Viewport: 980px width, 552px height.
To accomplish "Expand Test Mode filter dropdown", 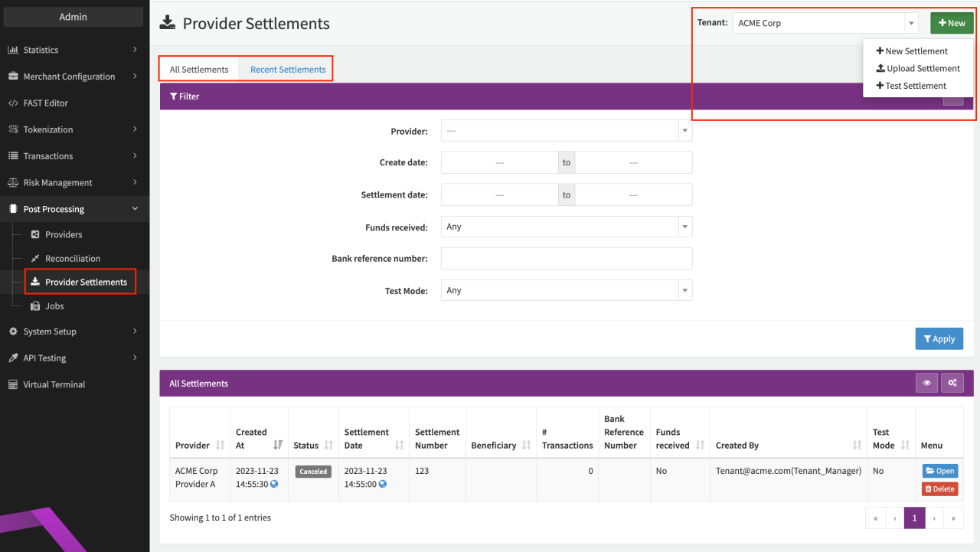I will (566, 290).
